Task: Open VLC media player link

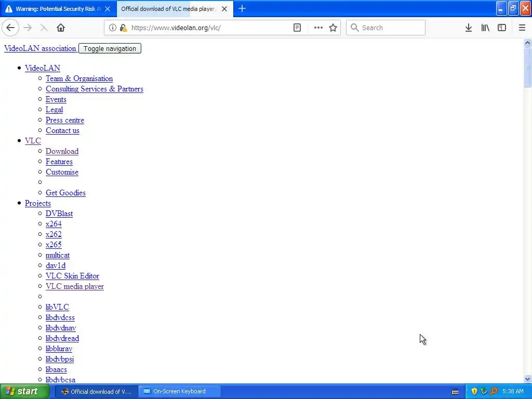Action: tap(75, 287)
